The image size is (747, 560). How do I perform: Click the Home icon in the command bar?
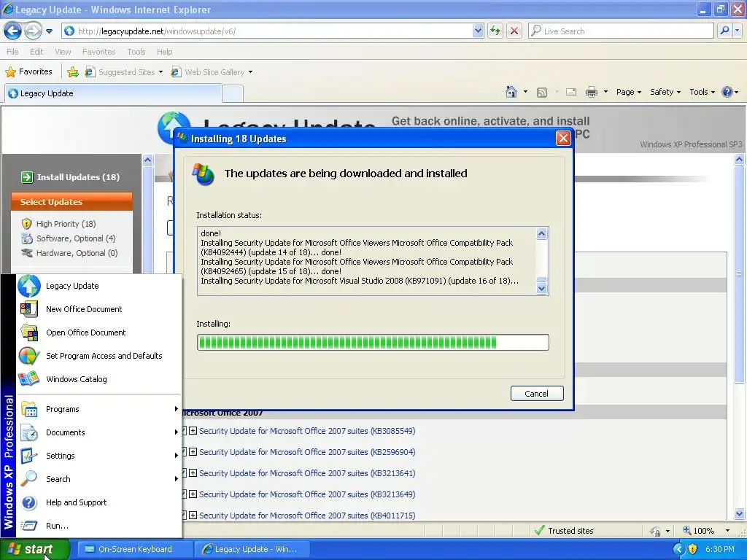511,92
